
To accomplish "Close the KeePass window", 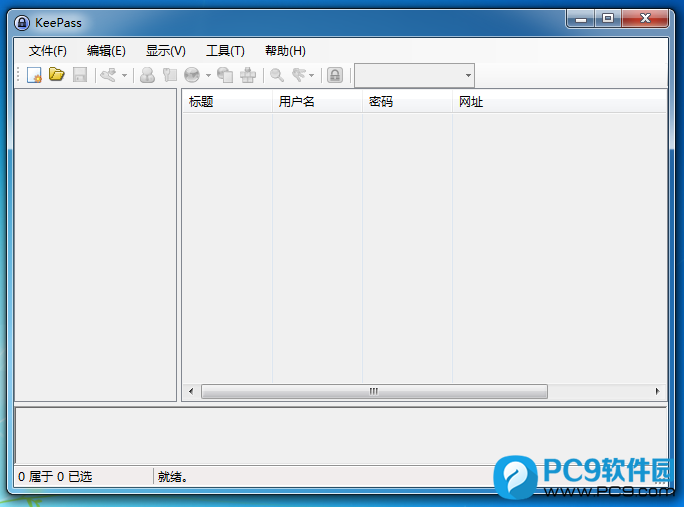I will pyautogui.click(x=645, y=18).
